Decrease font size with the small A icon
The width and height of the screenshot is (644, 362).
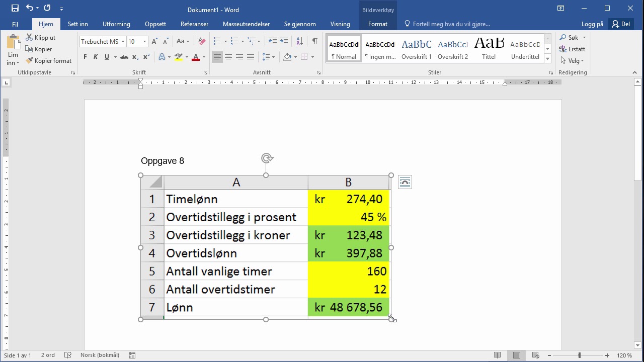(x=166, y=42)
